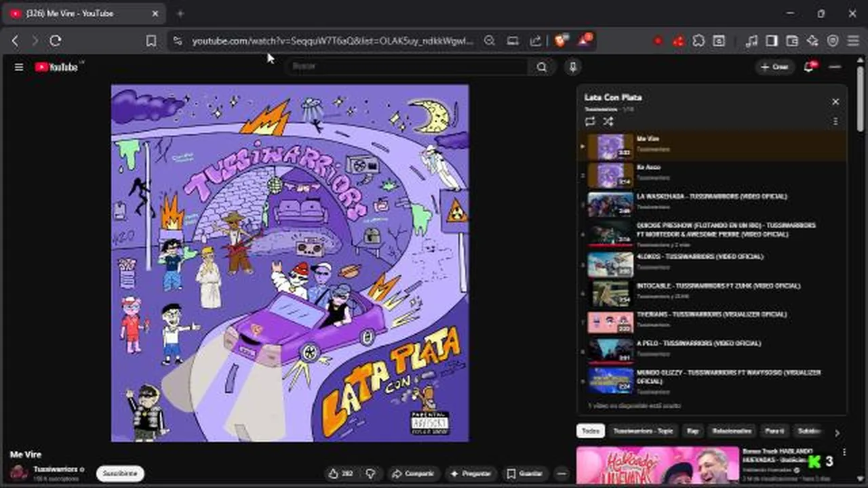
Task: Open the Tussiwarriors channel name link
Action: (56, 469)
